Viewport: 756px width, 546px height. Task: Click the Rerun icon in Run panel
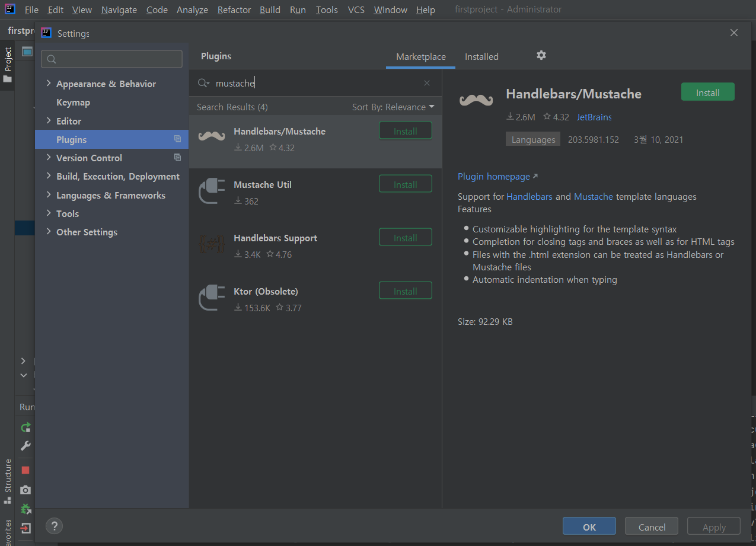(25, 427)
